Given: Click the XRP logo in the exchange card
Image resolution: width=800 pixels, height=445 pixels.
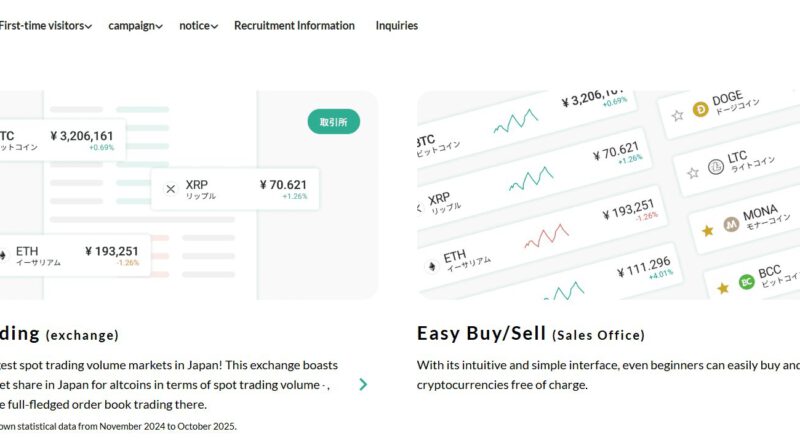Looking at the screenshot, I should (170, 188).
